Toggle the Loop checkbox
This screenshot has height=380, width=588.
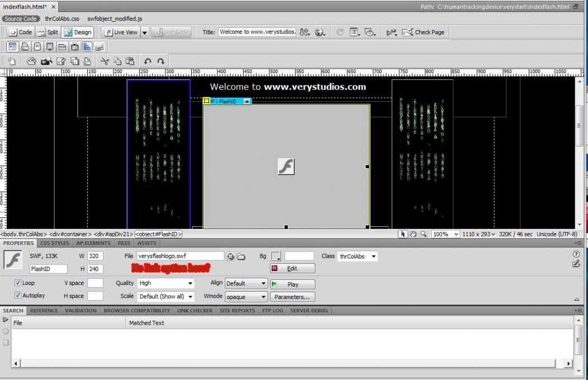(18, 283)
